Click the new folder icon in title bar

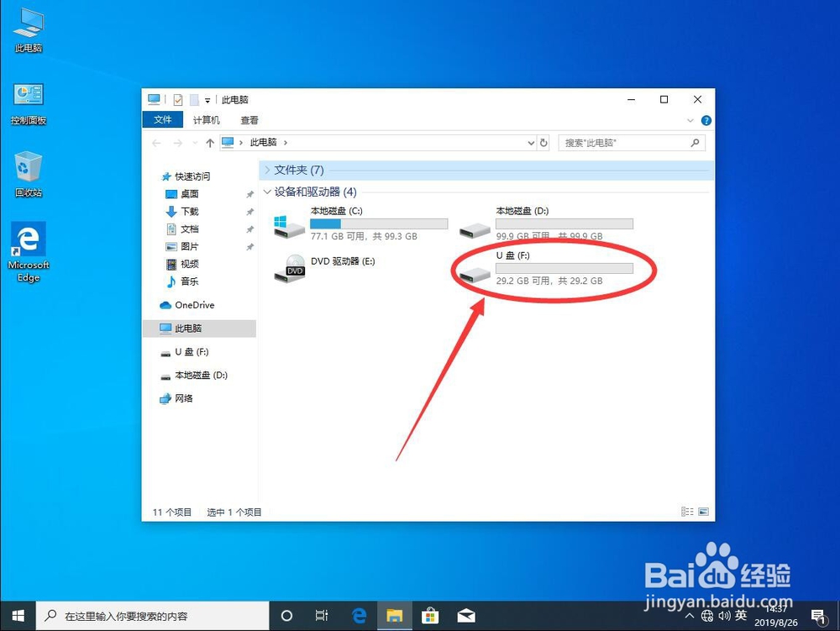(194, 100)
